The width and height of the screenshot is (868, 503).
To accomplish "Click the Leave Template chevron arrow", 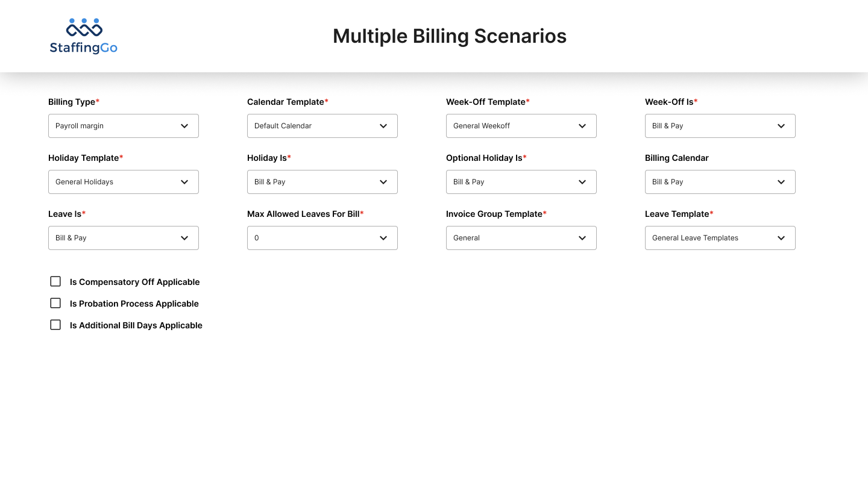I will point(781,238).
